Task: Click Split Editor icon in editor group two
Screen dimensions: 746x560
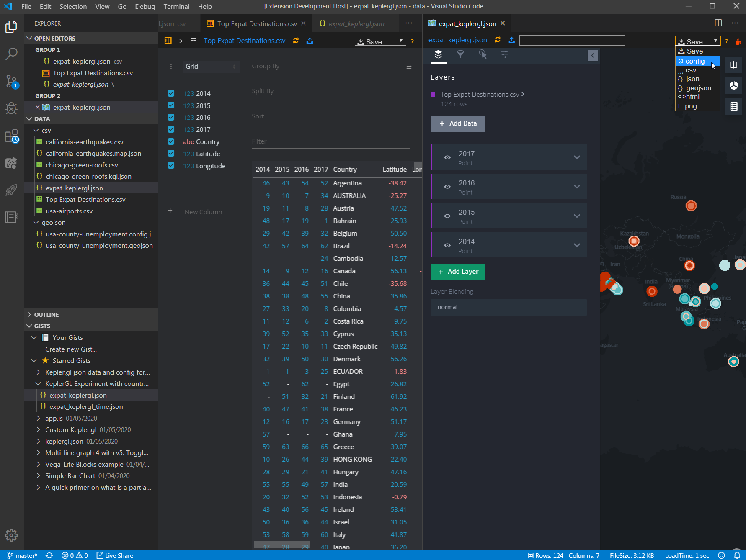Action: point(718,23)
